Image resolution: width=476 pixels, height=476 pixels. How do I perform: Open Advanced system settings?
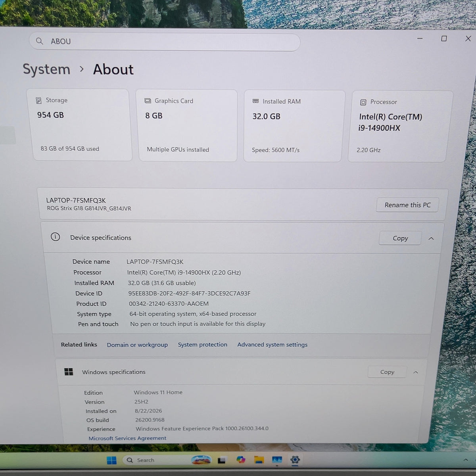coord(272,344)
